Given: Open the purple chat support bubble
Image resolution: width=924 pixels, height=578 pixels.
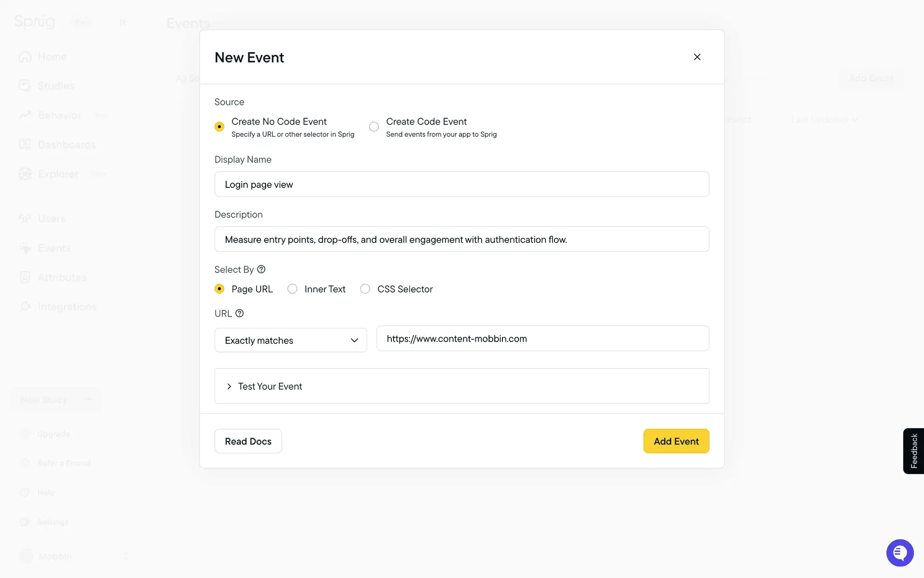Looking at the screenshot, I should (899, 552).
